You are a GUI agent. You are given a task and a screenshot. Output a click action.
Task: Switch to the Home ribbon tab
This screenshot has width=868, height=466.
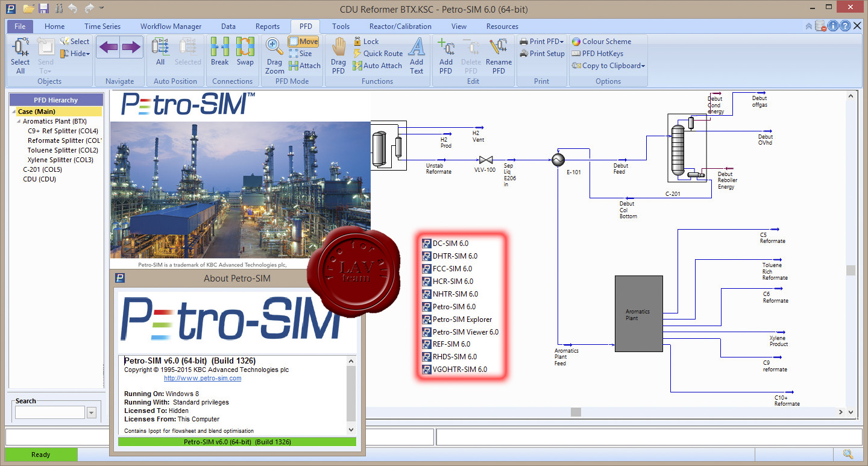[54, 27]
